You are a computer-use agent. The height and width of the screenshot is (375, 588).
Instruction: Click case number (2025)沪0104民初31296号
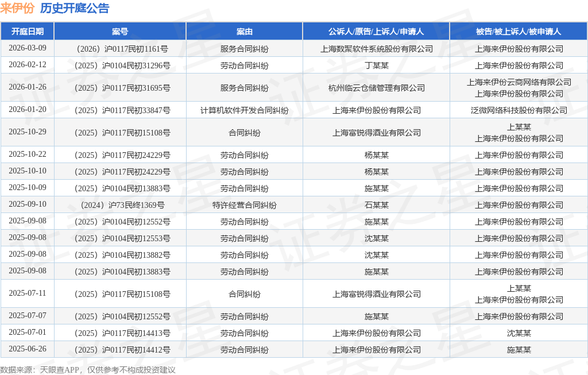click(x=120, y=65)
